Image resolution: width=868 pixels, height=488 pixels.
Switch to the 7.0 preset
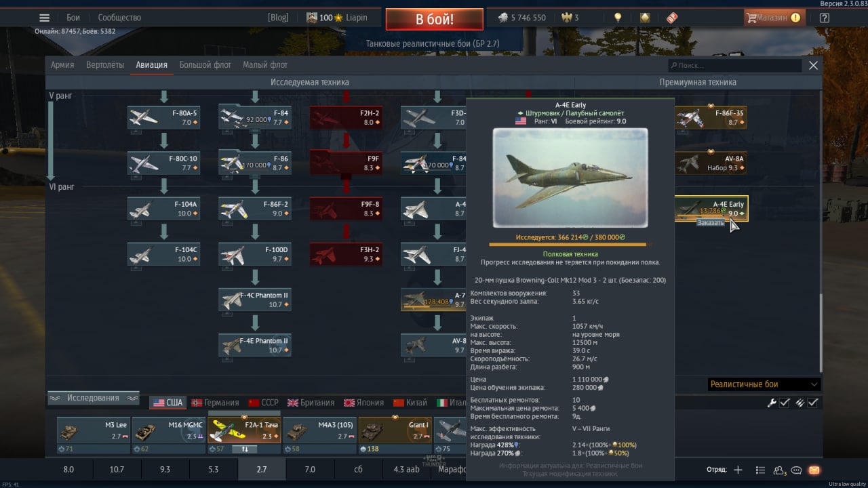(x=310, y=469)
